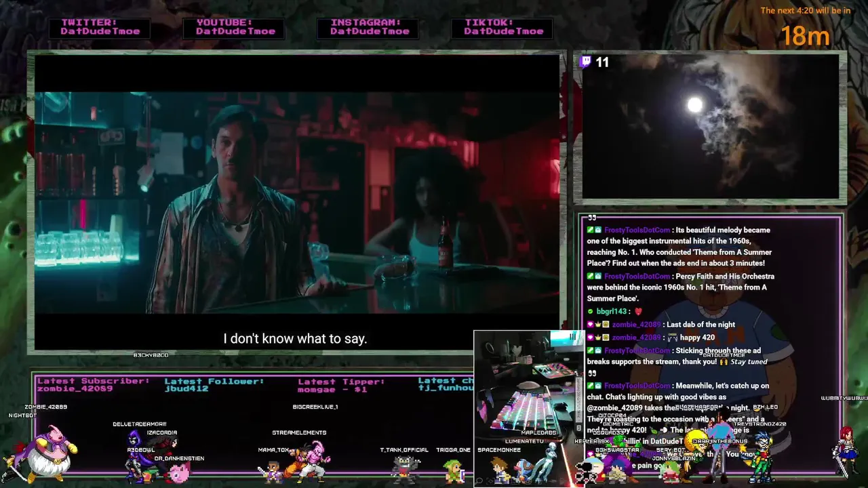Click the Twitter DatDudeTmoe handle banner

100,27
